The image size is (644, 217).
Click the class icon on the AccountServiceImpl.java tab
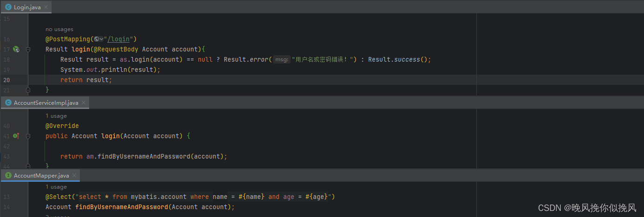[x=8, y=102]
